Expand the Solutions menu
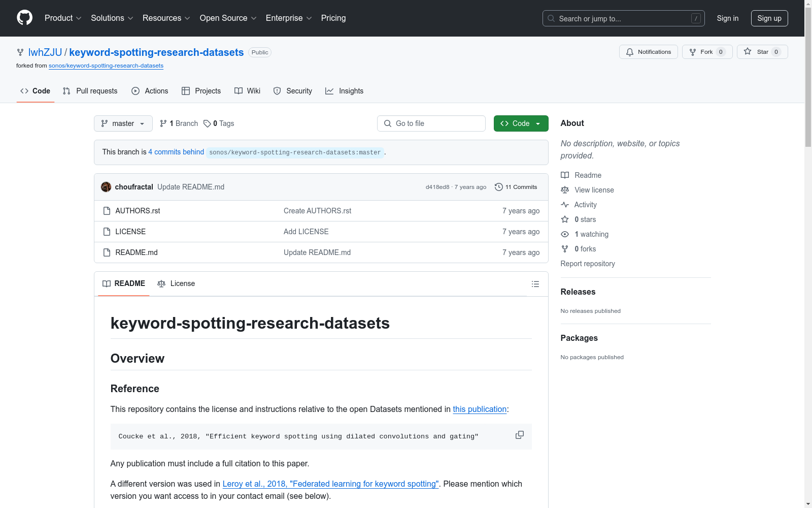The image size is (812, 508). pyautogui.click(x=112, y=18)
